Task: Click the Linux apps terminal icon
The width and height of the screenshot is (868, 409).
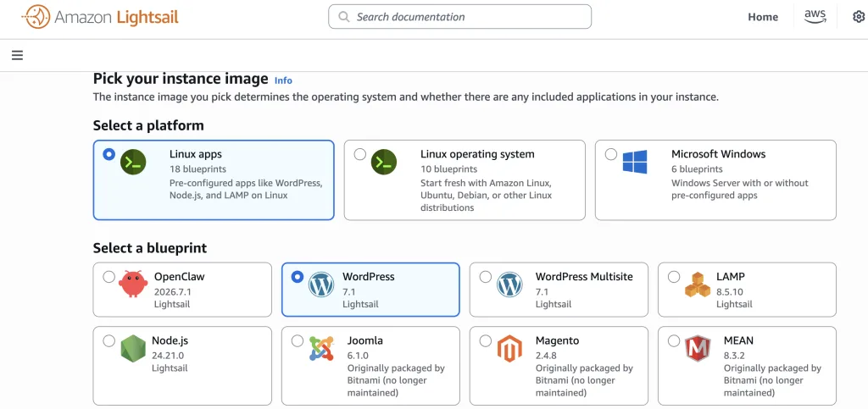Action: pos(133,162)
